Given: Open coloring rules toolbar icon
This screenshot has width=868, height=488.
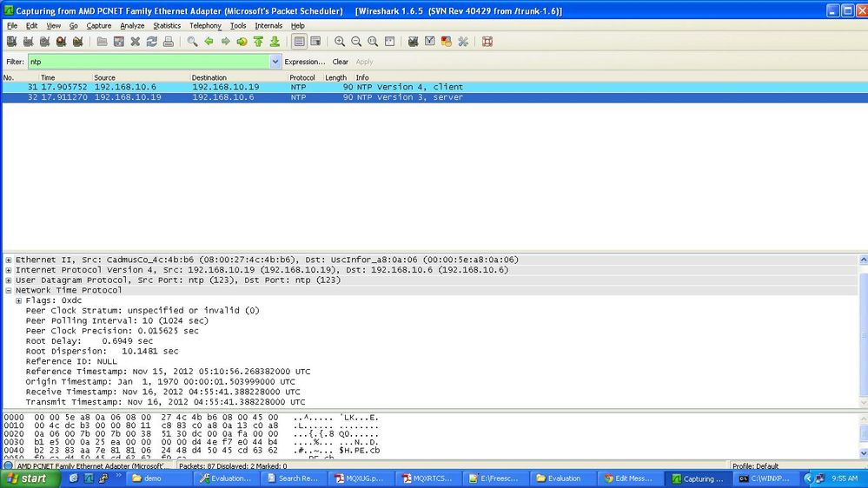Looking at the screenshot, I should click(447, 42).
